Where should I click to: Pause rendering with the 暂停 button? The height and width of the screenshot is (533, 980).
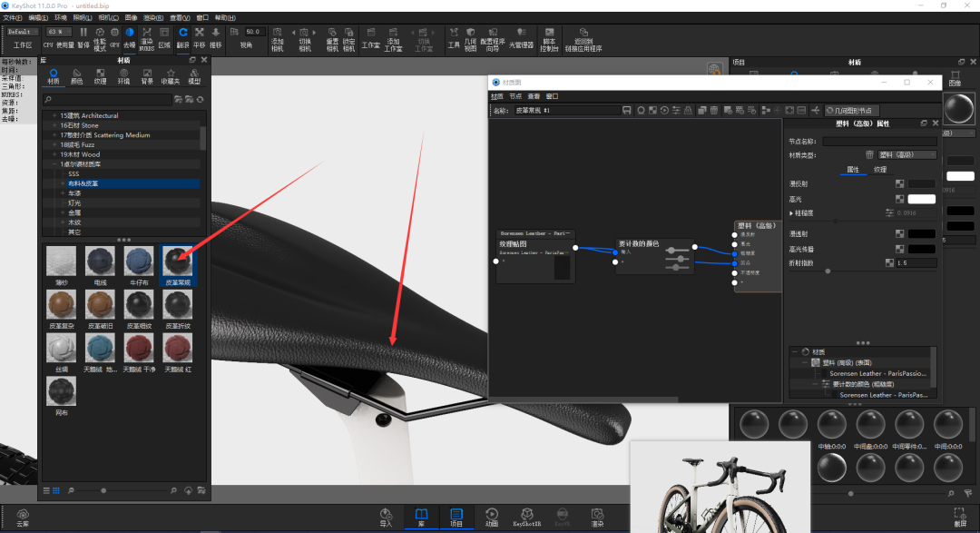tap(83, 37)
